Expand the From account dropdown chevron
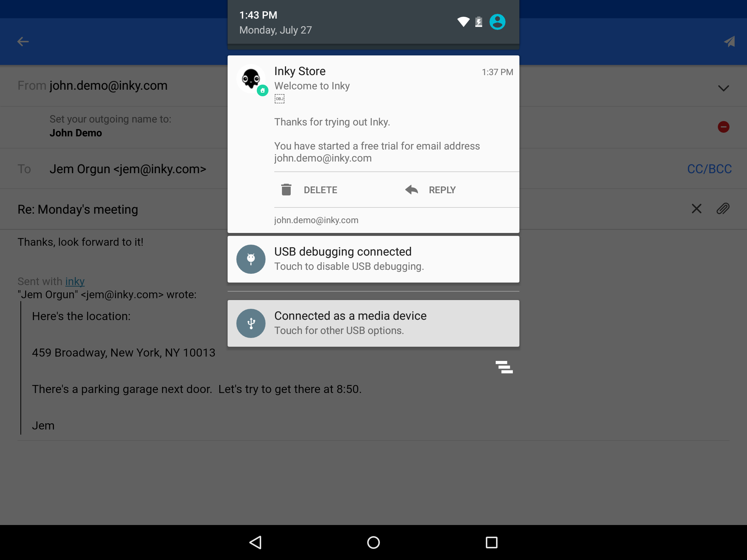Screen dimensions: 747x560 coord(723,88)
